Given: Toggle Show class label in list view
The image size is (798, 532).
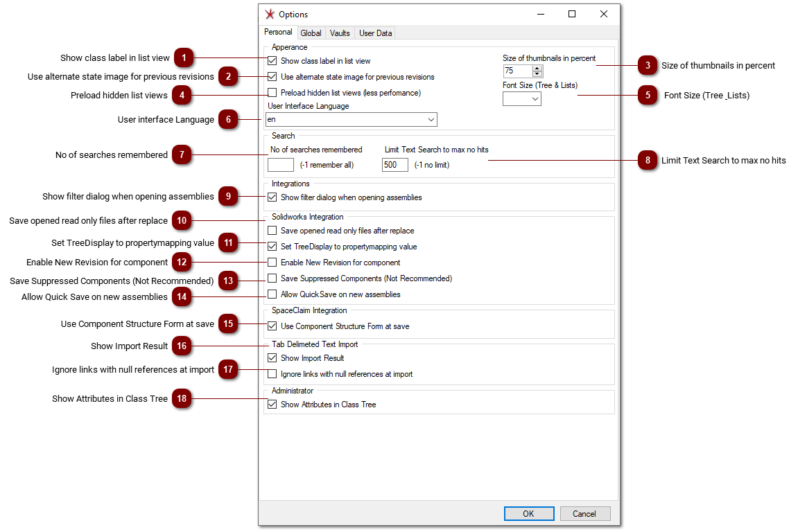Looking at the screenshot, I should pos(272,61).
